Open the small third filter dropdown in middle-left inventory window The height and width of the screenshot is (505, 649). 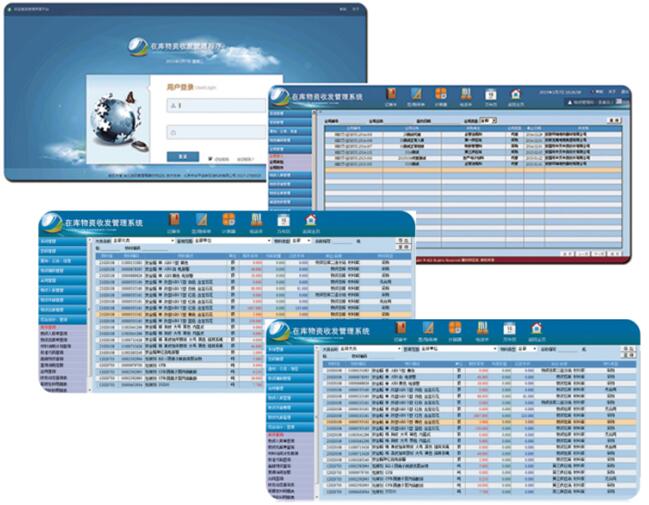[x=301, y=240]
